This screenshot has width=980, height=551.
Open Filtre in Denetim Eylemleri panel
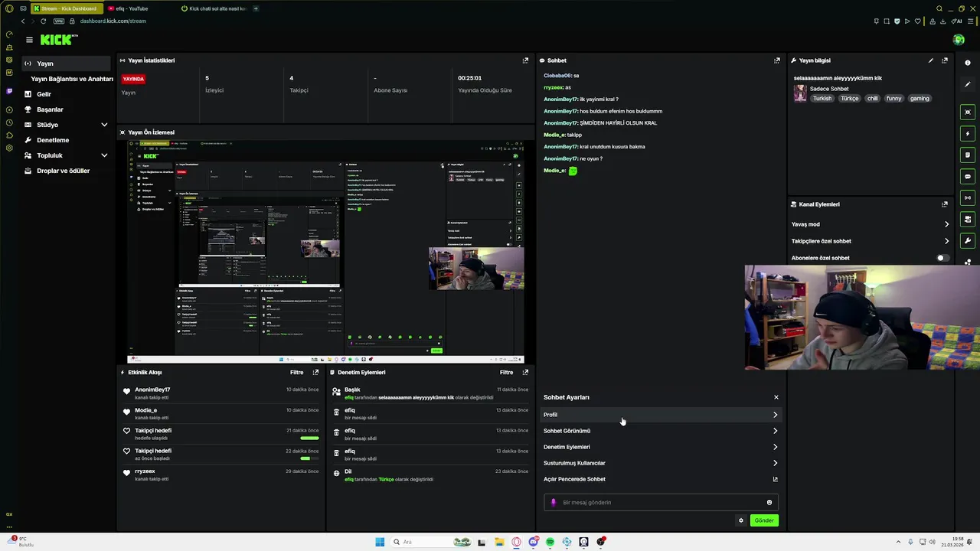click(x=506, y=373)
